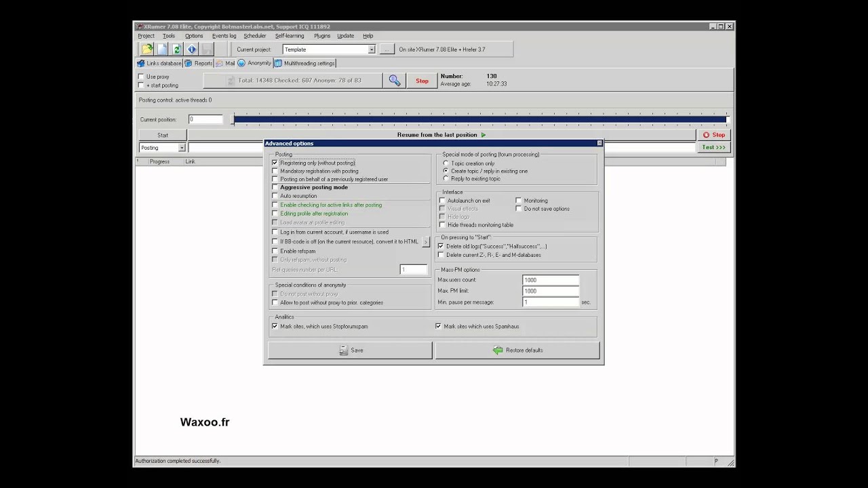Click the Test >>> button

coord(713,147)
